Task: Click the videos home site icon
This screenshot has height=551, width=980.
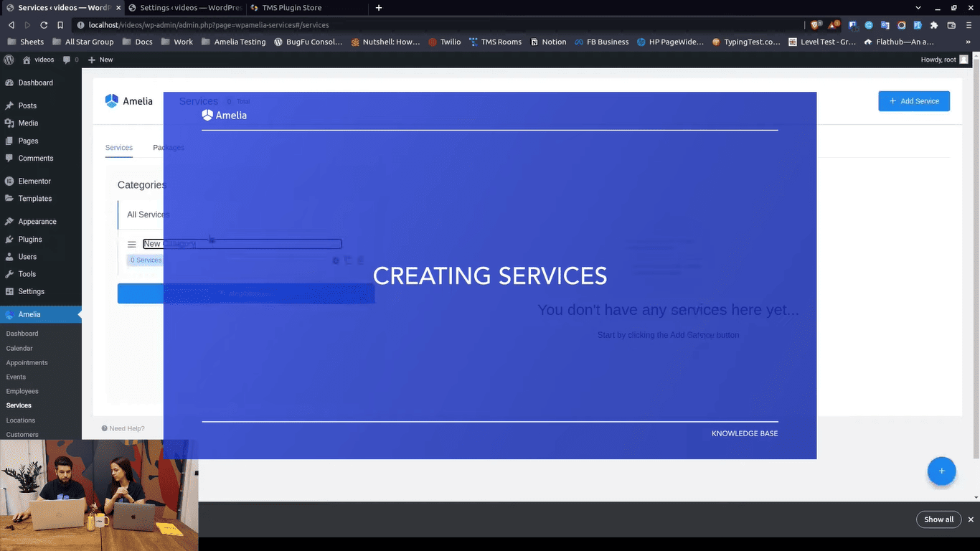Action: (x=38, y=60)
